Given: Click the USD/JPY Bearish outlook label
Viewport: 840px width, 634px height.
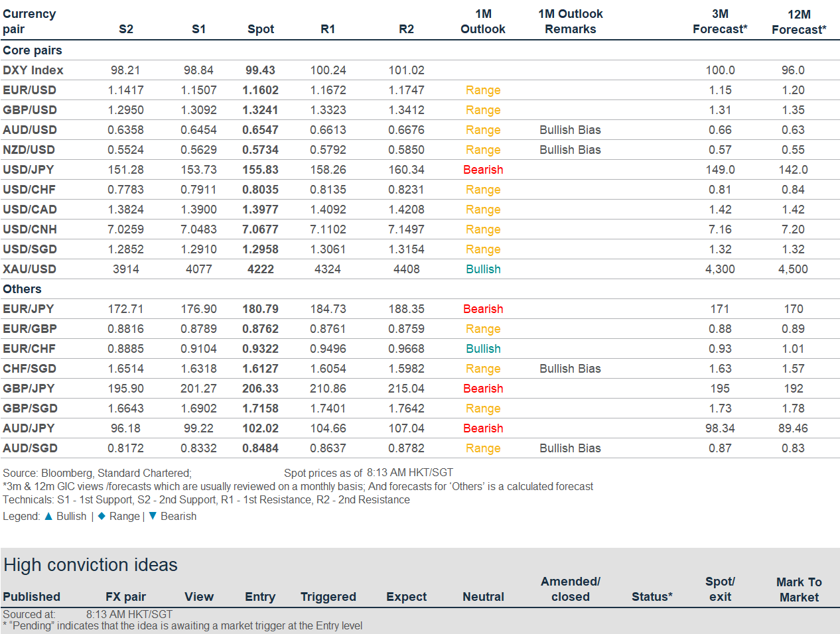Looking at the screenshot, I should (x=483, y=170).
